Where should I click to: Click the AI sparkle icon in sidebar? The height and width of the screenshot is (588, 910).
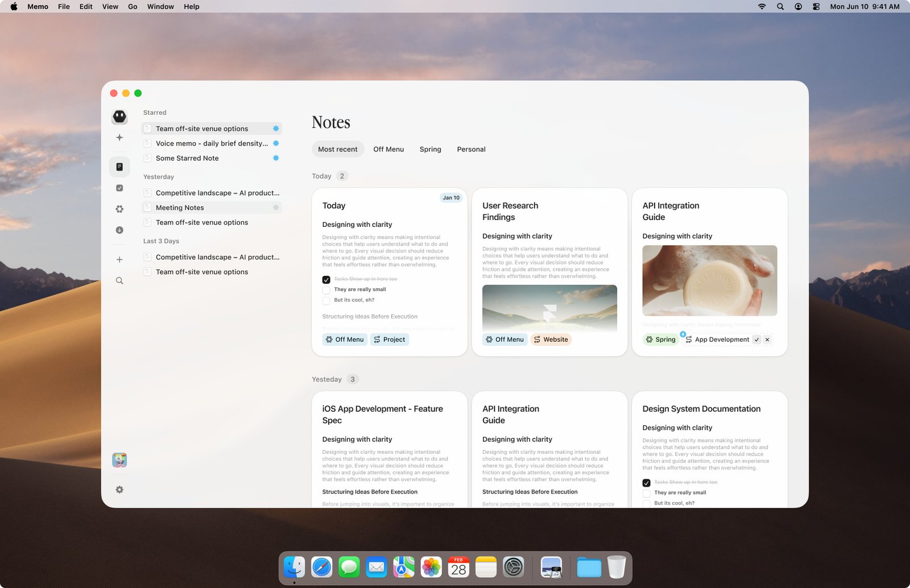click(x=119, y=138)
